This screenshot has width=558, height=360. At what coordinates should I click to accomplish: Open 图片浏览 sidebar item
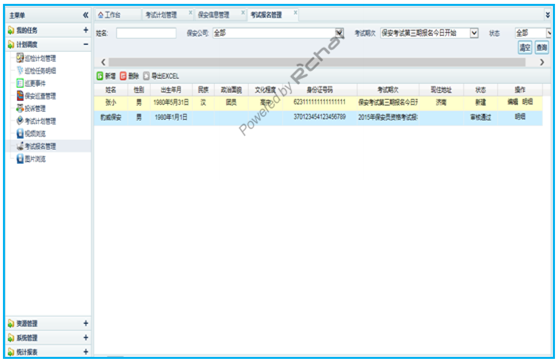31,159
